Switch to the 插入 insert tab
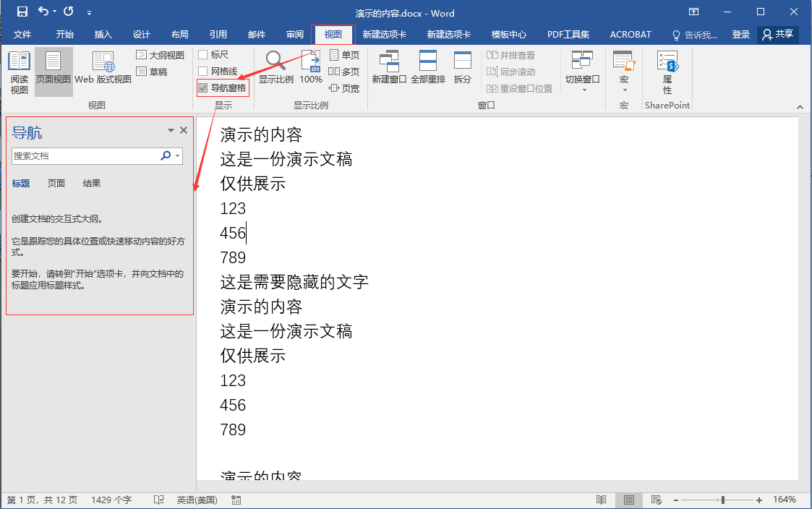 (103, 34)
